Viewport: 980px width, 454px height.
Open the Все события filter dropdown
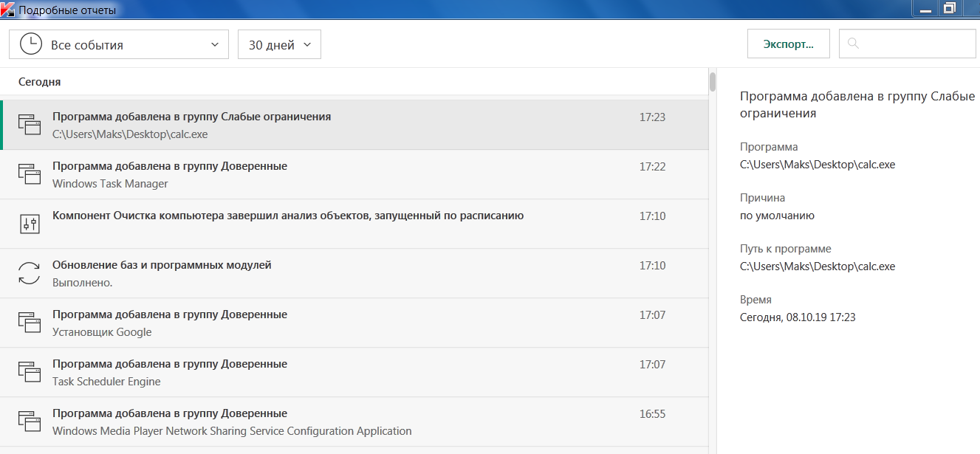(x=119, y=44)
